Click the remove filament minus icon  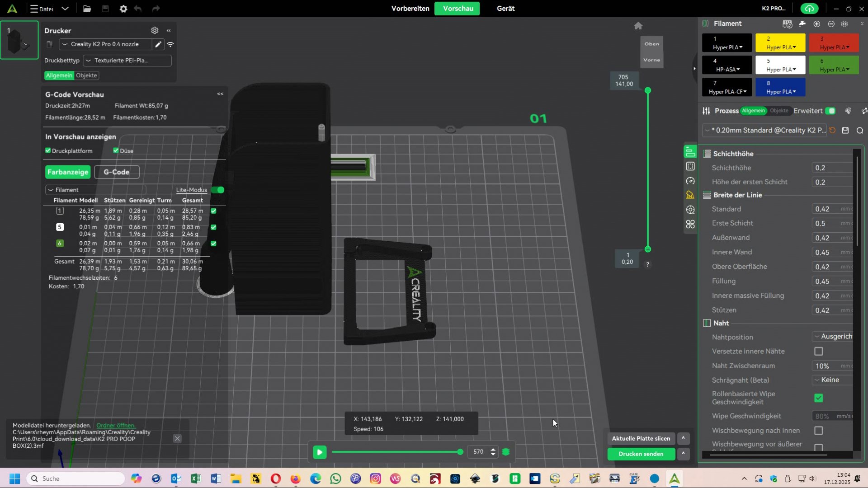click(831, 24)
